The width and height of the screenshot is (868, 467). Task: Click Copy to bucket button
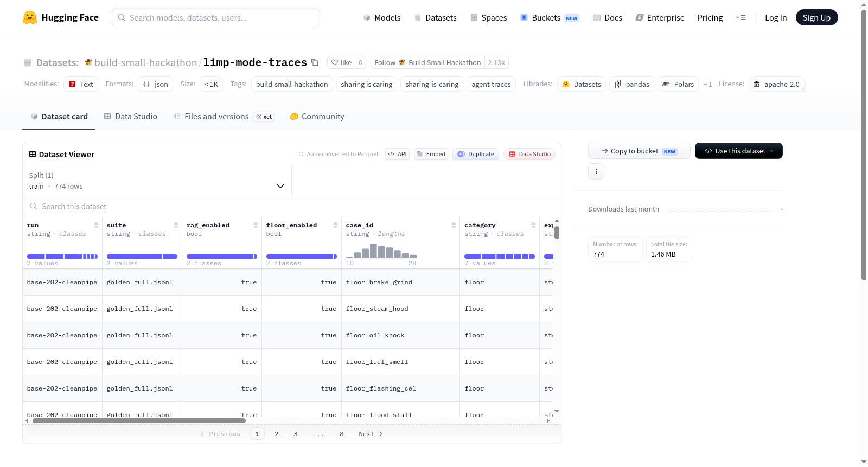click(639, 151)
